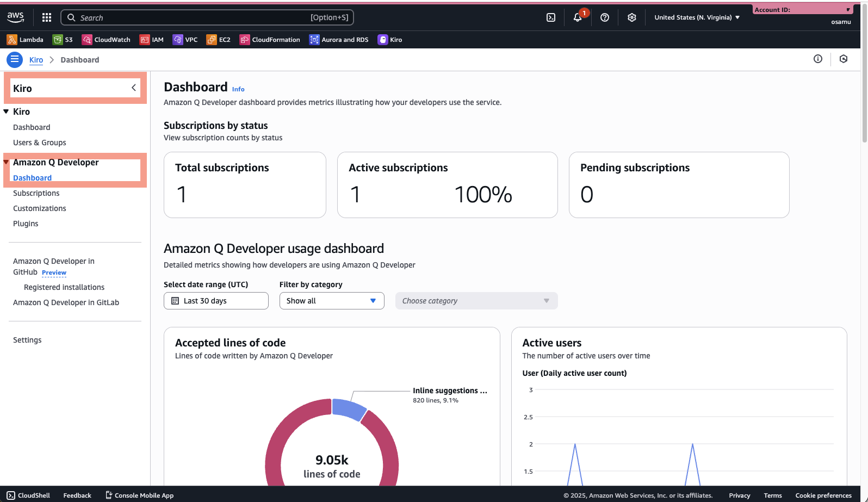Viewport: 868px width, 502px height.
Task: Collapse the Kiro navigation section
Action: click(6, 111)
